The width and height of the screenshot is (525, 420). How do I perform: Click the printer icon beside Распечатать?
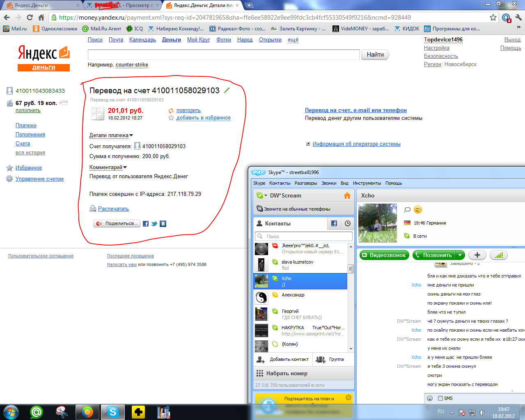pos(93,209)
